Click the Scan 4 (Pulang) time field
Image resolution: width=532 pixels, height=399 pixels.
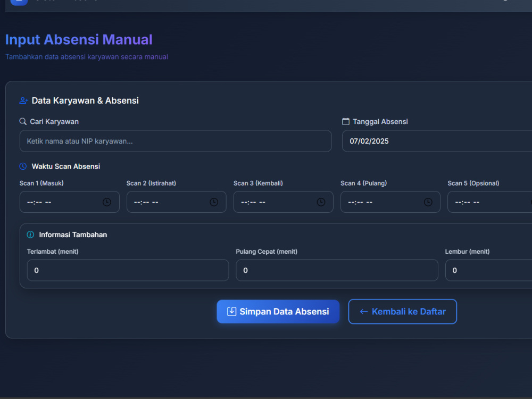click(390, 202)
